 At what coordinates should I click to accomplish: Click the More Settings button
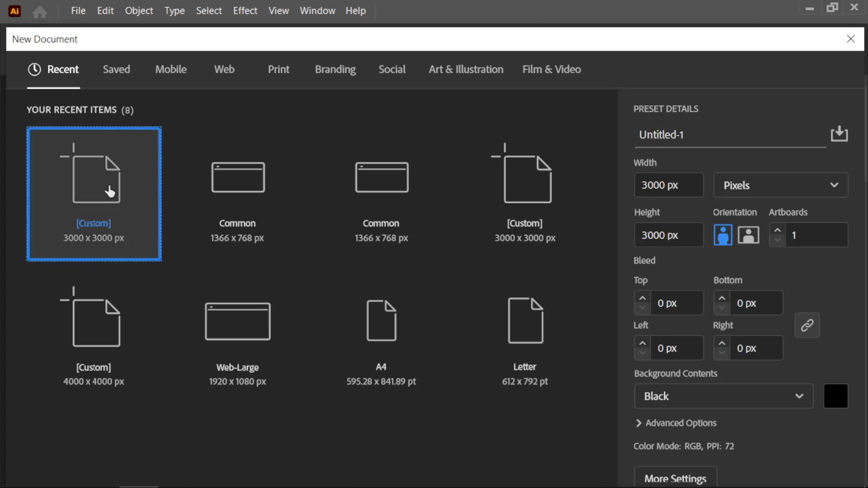(675, 477)
